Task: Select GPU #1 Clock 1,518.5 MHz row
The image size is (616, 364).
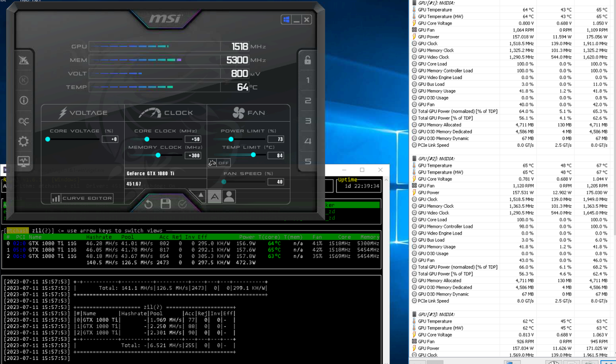Action: pyautogui.click(x=513, y=43)
